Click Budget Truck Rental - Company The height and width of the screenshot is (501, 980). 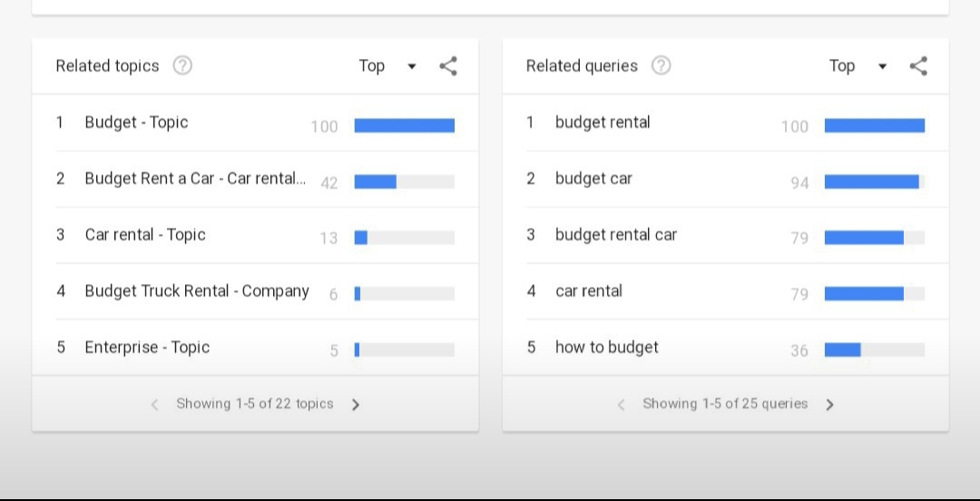pos(197,291)
